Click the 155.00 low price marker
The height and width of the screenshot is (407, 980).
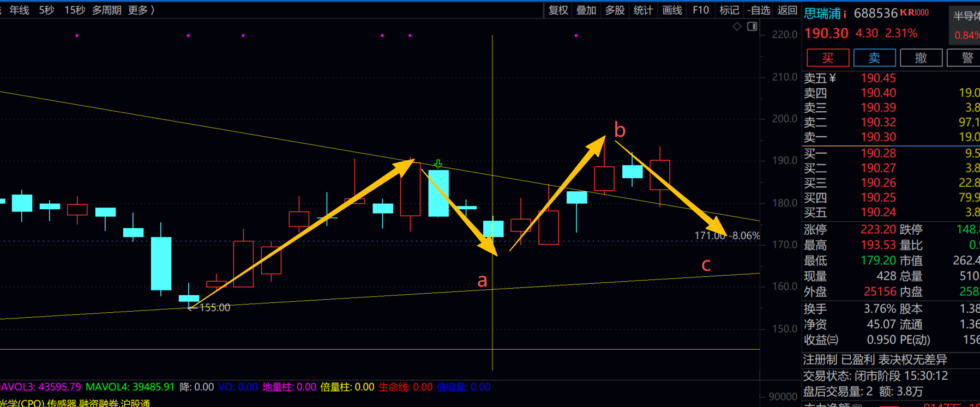click(x=214, y=308)
